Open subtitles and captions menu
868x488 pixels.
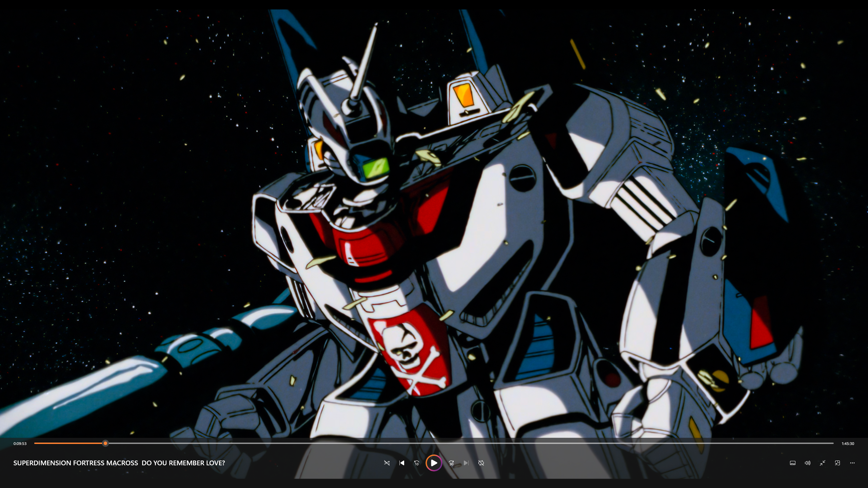tap(793, 463)
